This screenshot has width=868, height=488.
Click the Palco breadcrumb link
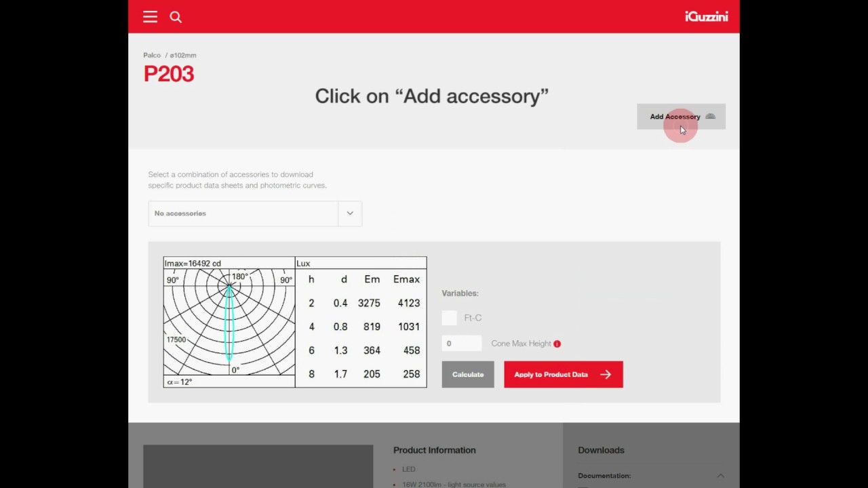pyautogui.click(x=152, y=55)
